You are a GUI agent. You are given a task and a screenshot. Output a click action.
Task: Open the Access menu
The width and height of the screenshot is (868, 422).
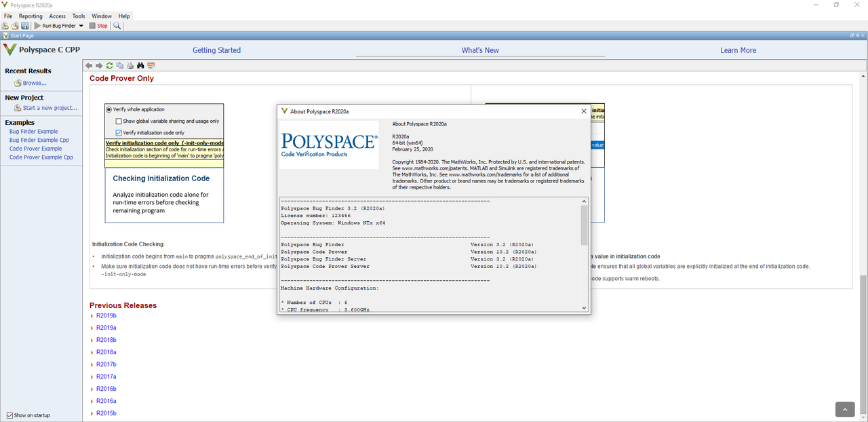[58, 16]
